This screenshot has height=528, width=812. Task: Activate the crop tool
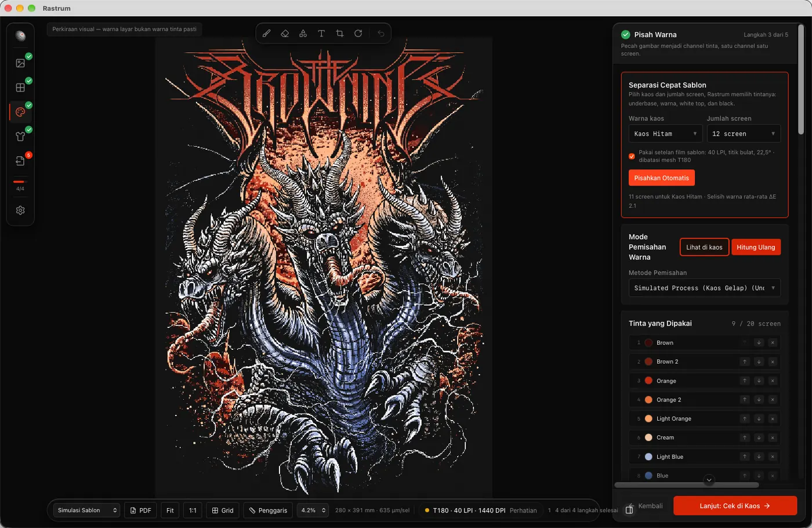coord(340,34)
